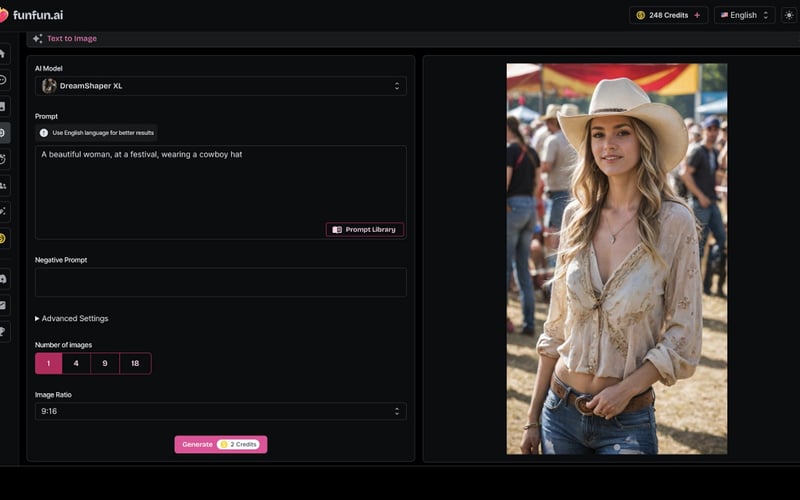The image size is (800, 500).
Task: Select 1 as number of images
Action: pos(48,363)
